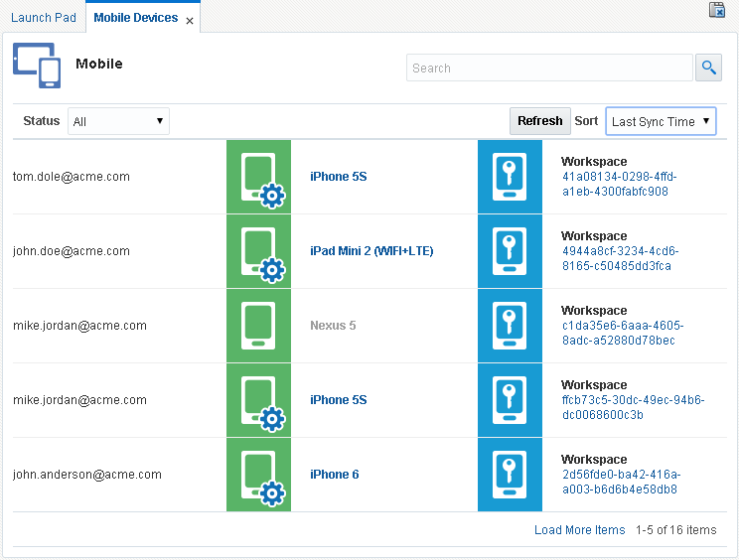The image size is (739, 560).
Task: Open the iPhone 6 device link
Action: tap(335, 475)
